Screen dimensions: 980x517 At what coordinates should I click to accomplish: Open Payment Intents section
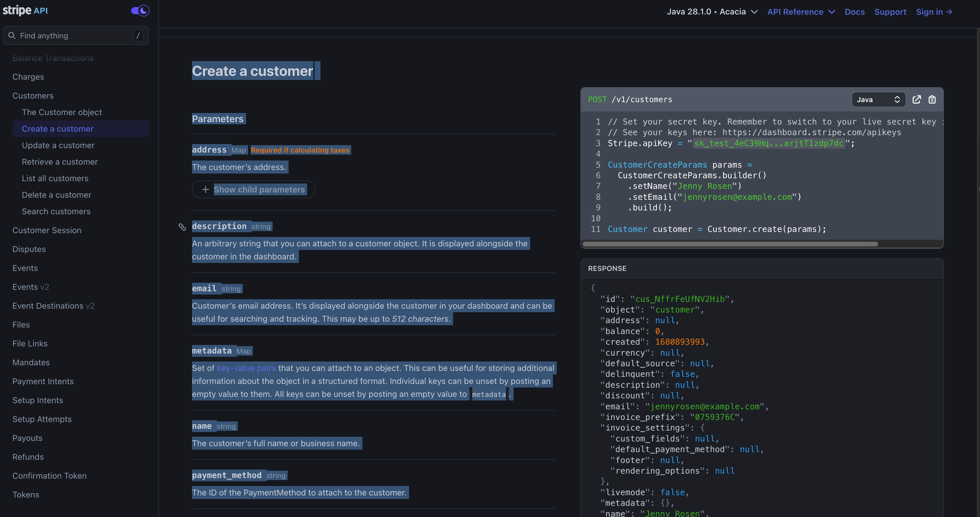coord(43,381)
